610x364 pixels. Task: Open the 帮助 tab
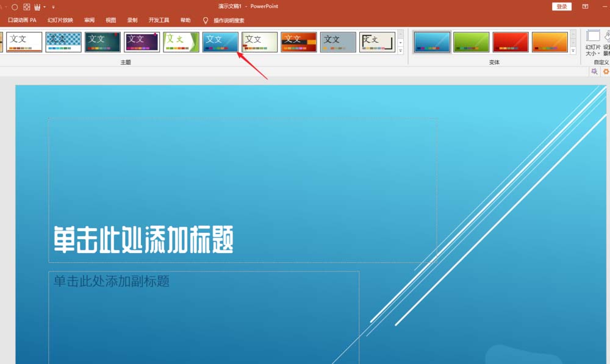pos(185,20)
